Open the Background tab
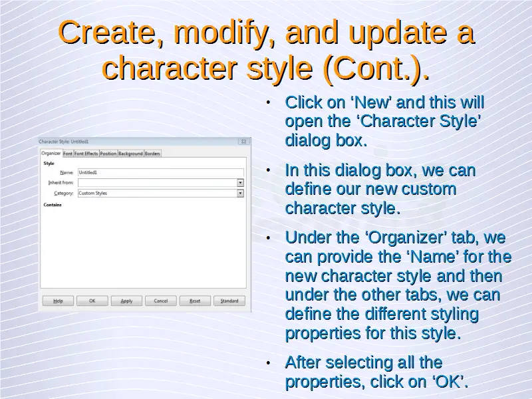532x399 pixels. (130, 154)
